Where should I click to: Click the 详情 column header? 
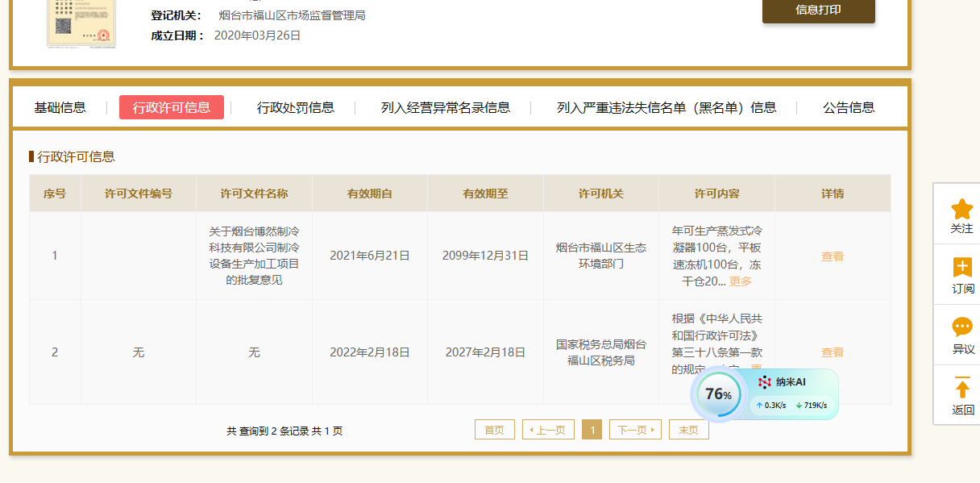[x=833, y=194]
